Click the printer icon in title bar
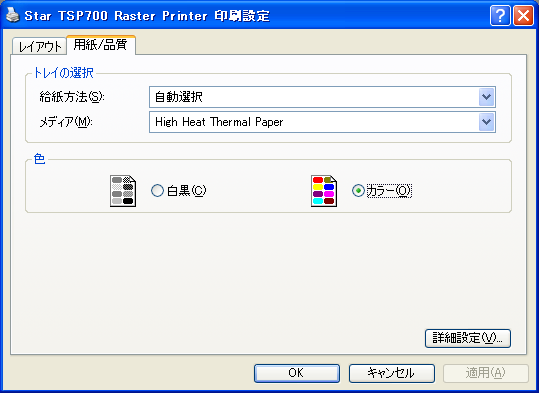Screen dimensions: 539x393 [12, 15]
